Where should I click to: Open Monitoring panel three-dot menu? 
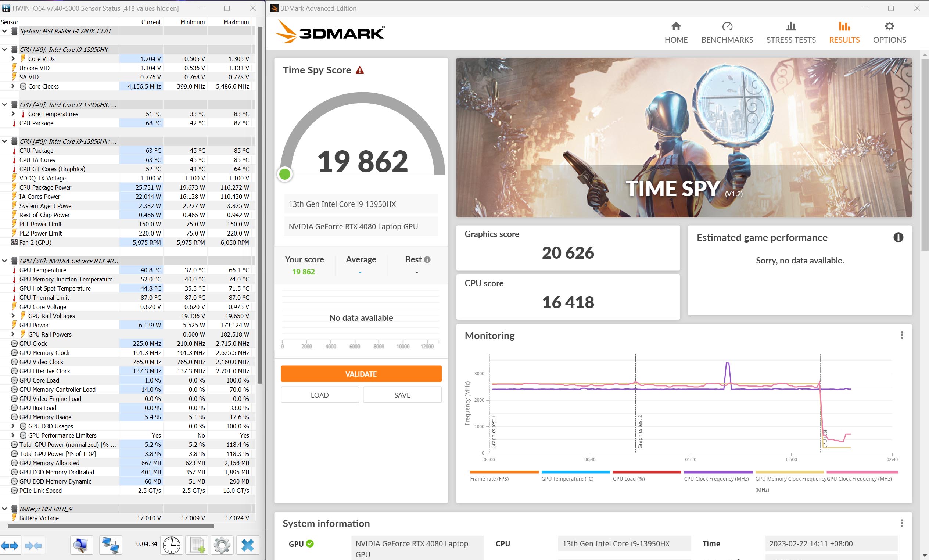(901, 335)
